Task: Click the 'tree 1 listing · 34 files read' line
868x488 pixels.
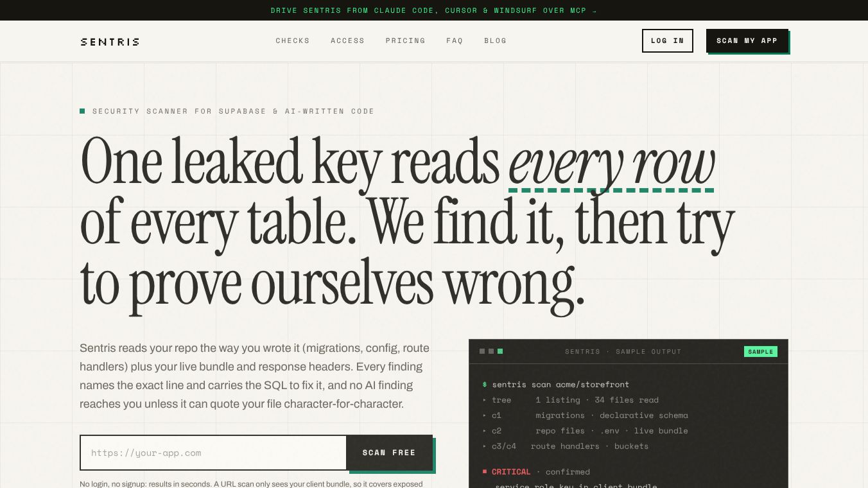Action: [x=571, y=400]
